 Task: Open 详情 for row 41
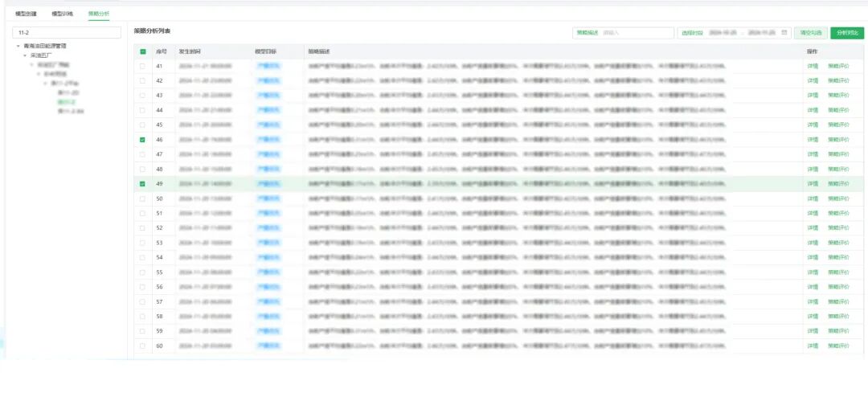813,66
